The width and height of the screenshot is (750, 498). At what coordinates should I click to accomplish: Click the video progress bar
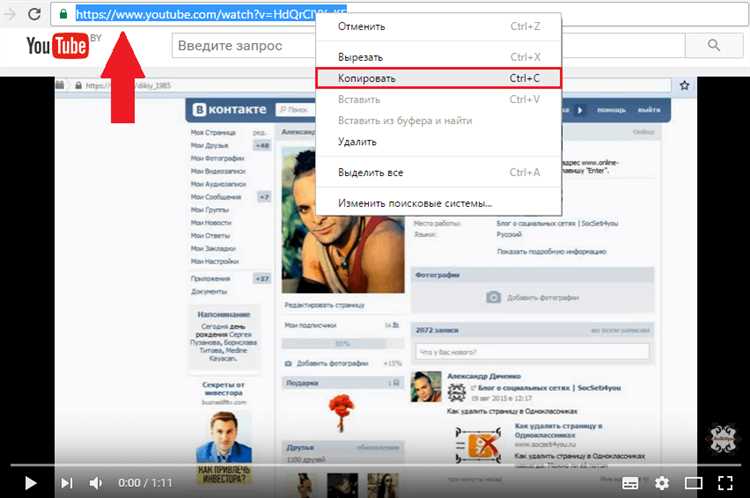pyautogui.click(x=375, y=465)
